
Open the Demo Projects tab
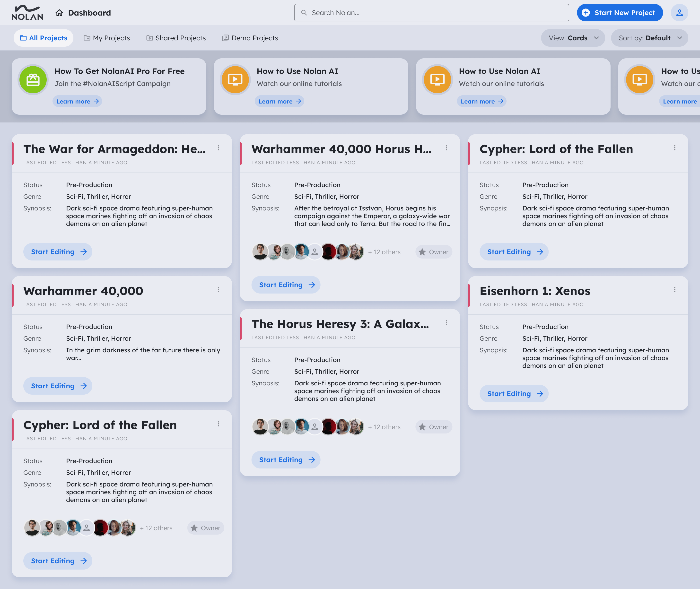click(250, 38)
